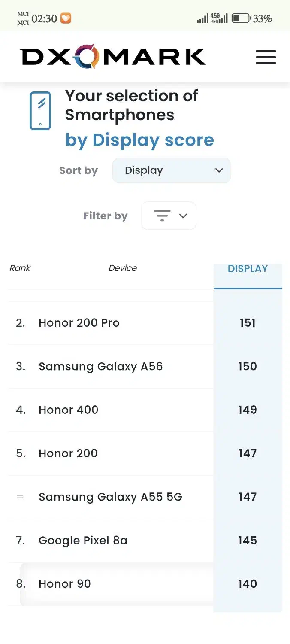Viewport: 290px width, 644px height.
Task: Select the DISPLAY column tab
Action: click(x=248, y=269)
